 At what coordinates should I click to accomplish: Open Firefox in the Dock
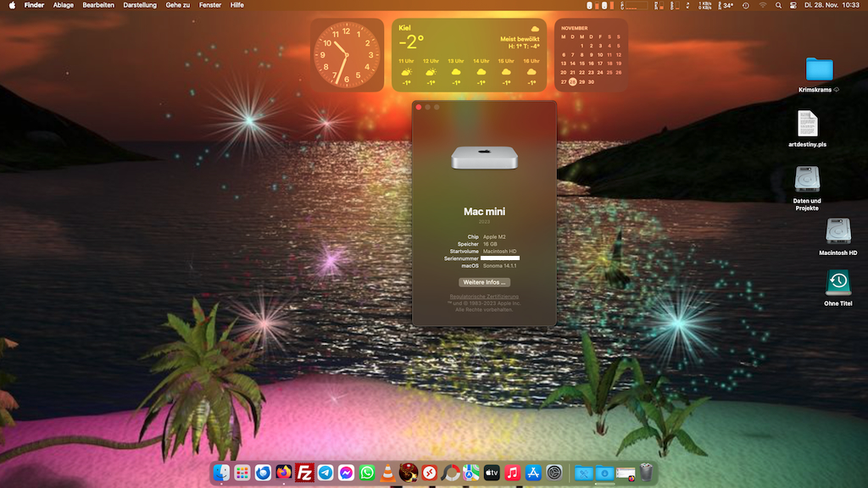point(284,473)
